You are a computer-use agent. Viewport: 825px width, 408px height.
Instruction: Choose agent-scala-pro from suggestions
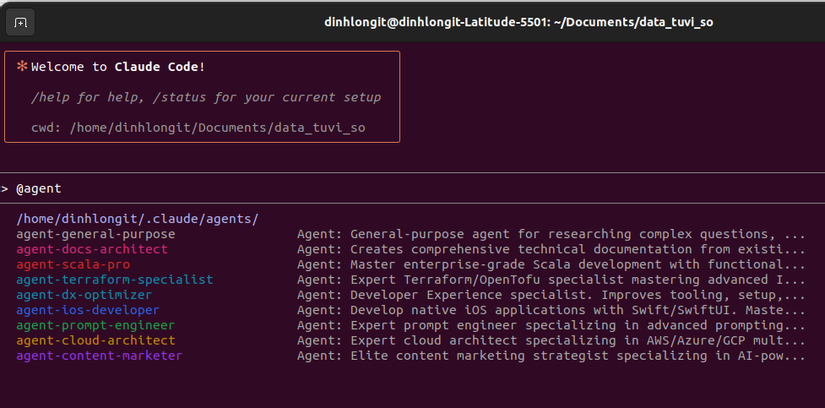[73, 264]
